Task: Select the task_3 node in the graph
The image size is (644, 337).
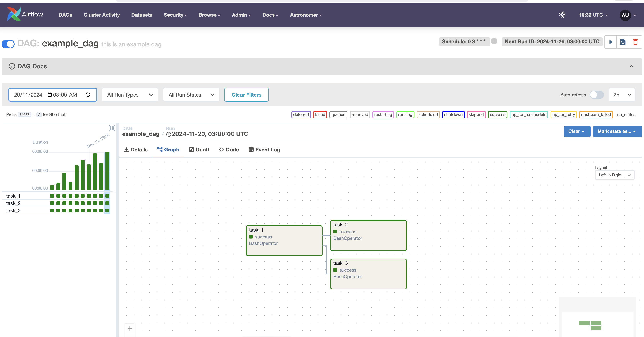Action: tap(368, 274)
